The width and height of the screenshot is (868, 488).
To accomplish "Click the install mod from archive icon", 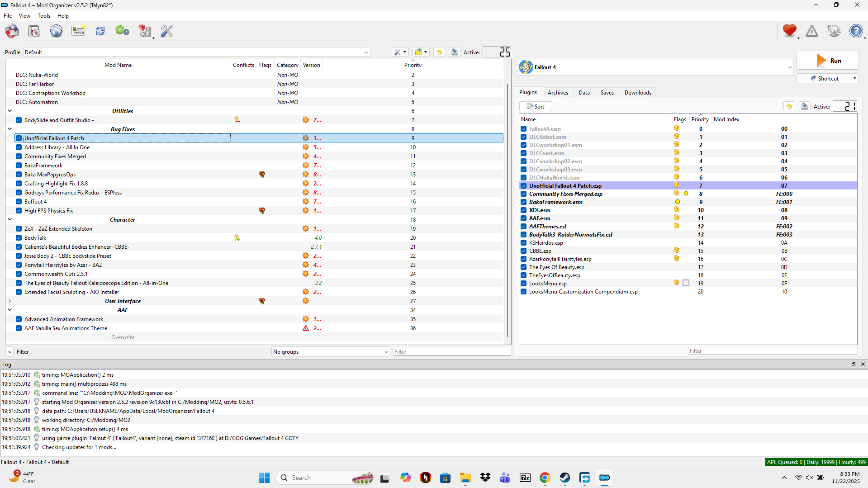I will click(34, 31).
